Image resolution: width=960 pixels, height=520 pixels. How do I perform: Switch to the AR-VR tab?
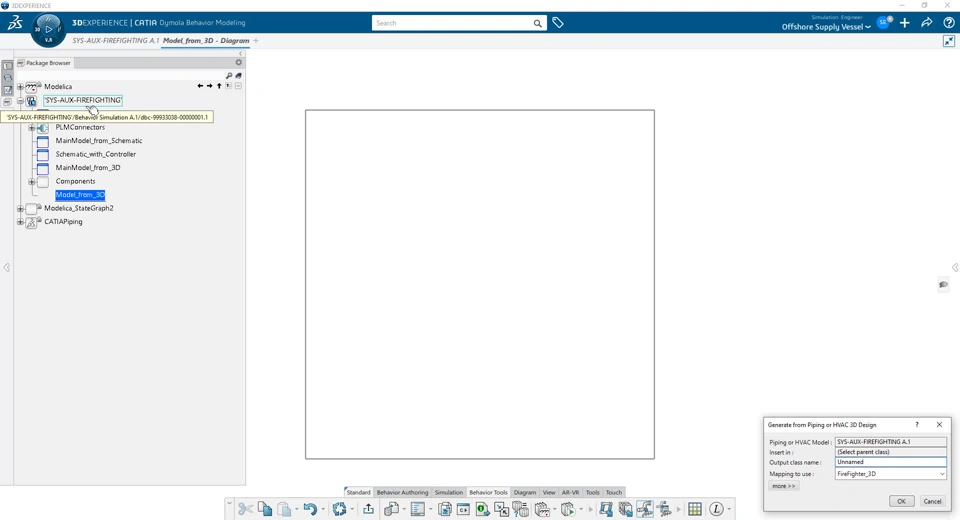(570, 492)
